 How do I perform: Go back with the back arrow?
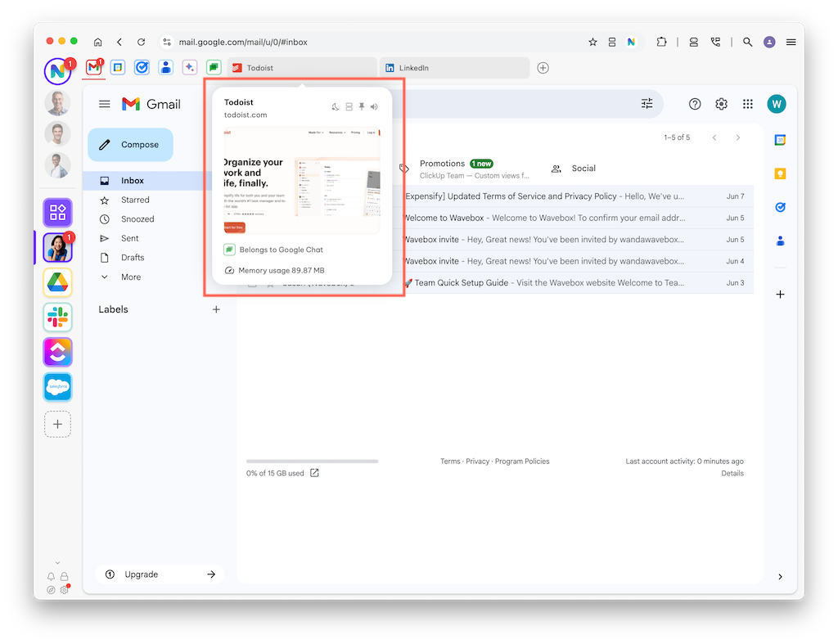point(119,42)
